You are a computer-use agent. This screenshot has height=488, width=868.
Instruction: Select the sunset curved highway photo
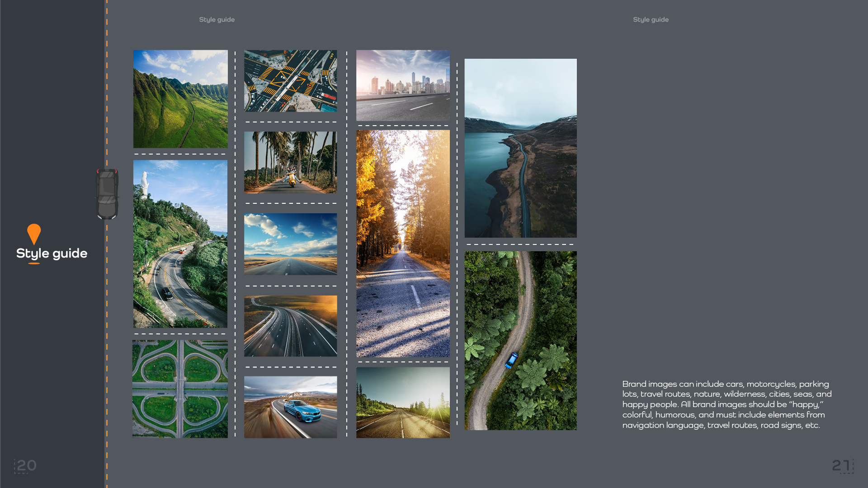click(290, 326)
